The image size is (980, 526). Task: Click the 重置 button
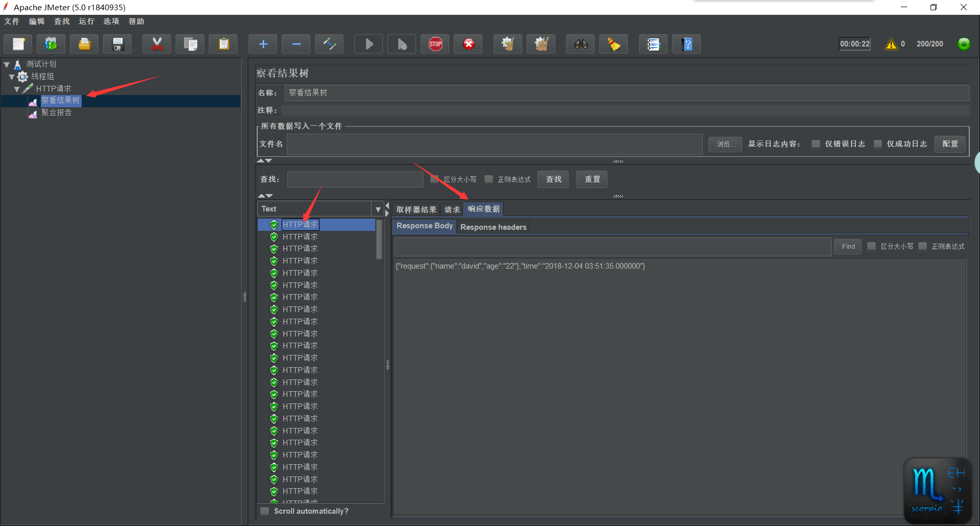tap(592, 179)
